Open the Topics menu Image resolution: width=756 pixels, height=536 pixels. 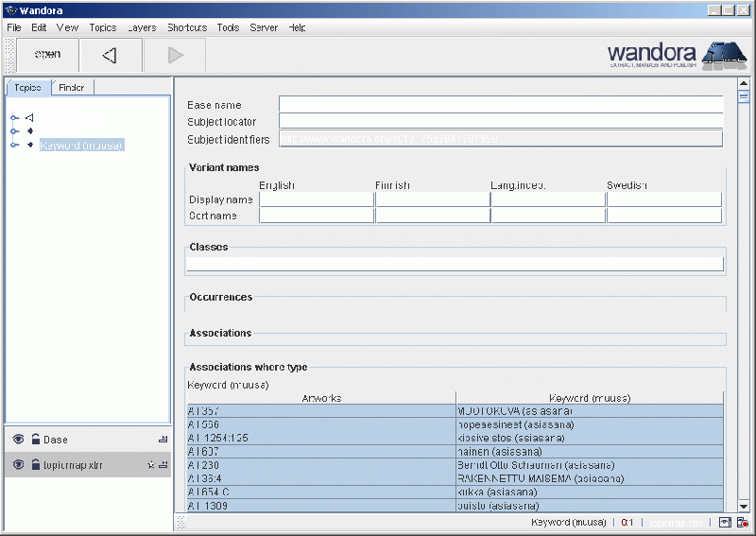click(x=102, y=27)
